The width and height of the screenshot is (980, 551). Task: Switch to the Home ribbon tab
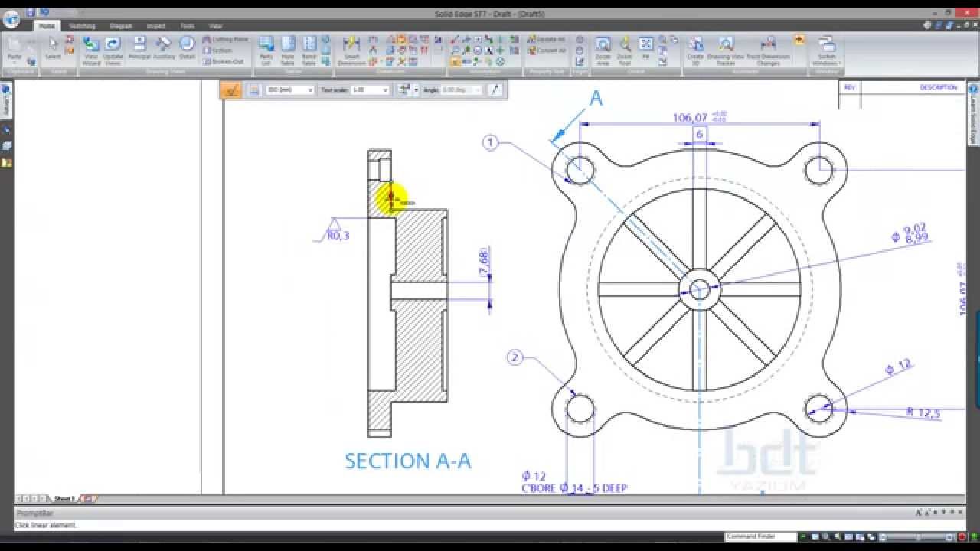pos(47,26)
